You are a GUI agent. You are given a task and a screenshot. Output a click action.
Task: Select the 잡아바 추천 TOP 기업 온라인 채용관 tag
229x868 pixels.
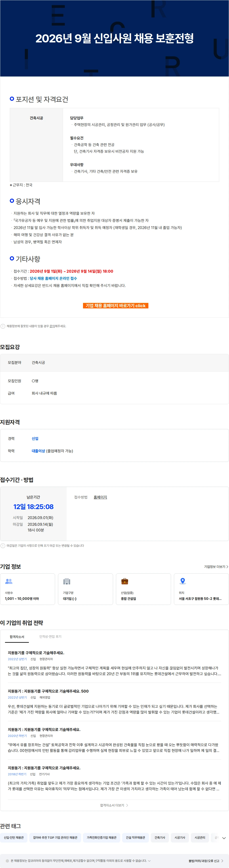55,837
